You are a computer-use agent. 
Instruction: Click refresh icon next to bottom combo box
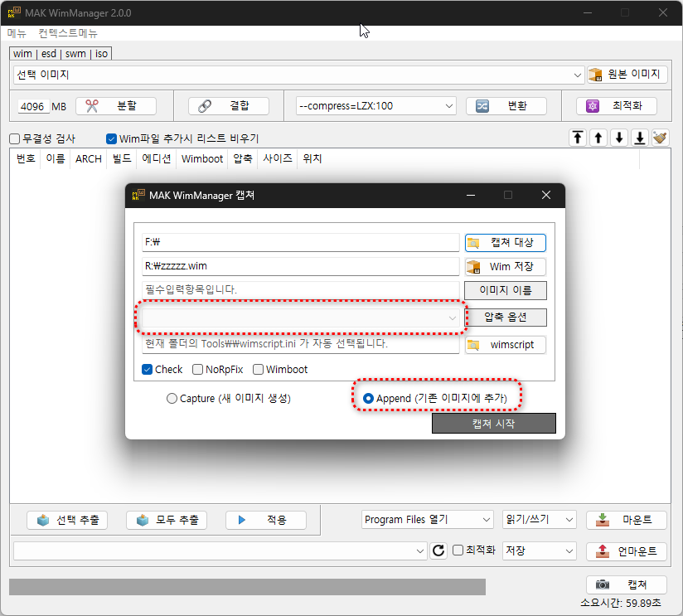[x=438, y=551]
